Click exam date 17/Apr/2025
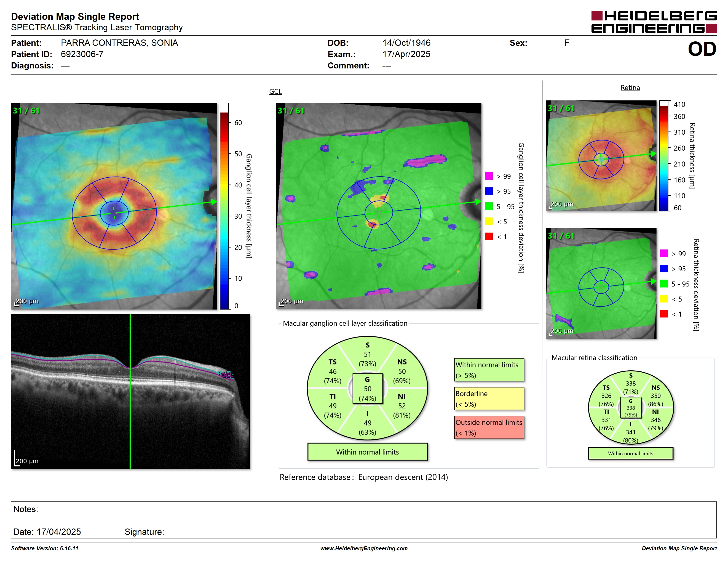 [406, 54]
